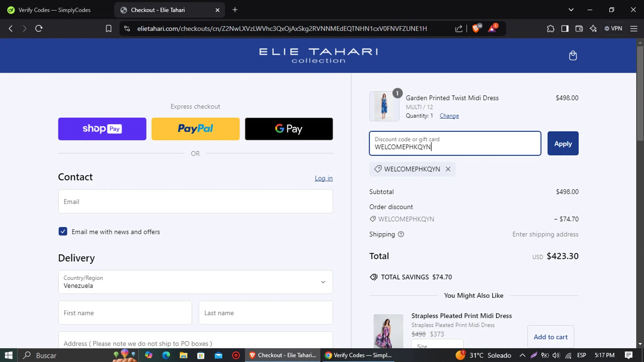Pay with Google Pay
The width and height of the screenshot is (644, 362).
[289, 129]
